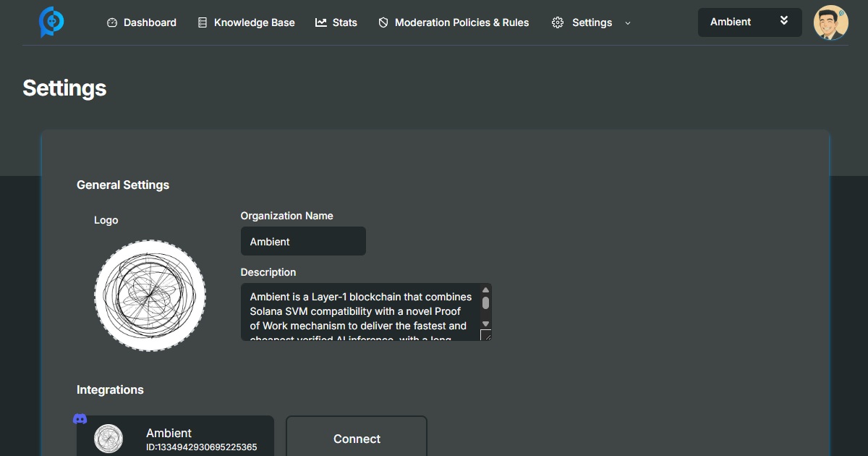Open the Ambient organization switcher dropdown
The width and height of the screenshot is (868, 456).
pyautogui.click(x=749, y=22)
